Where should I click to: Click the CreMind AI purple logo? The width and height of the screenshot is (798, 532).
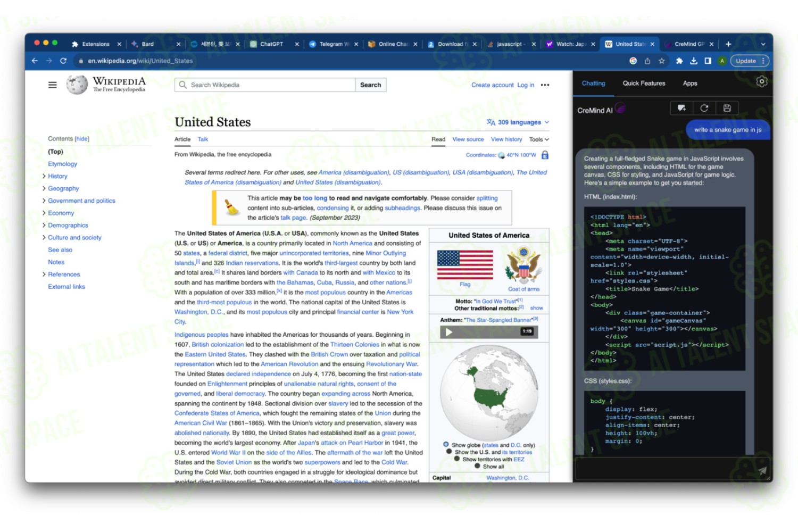[x=620, y=109]
